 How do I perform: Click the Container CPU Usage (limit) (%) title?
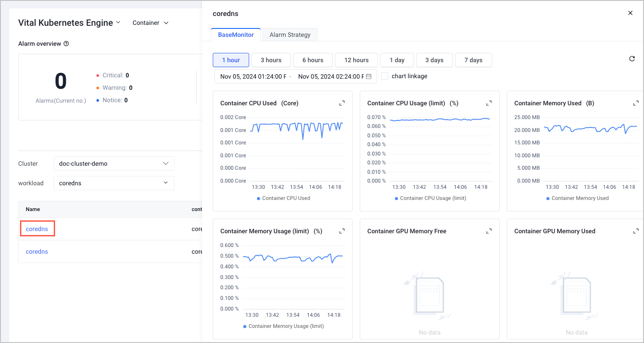pyautogui.click(x=413, y=103)
